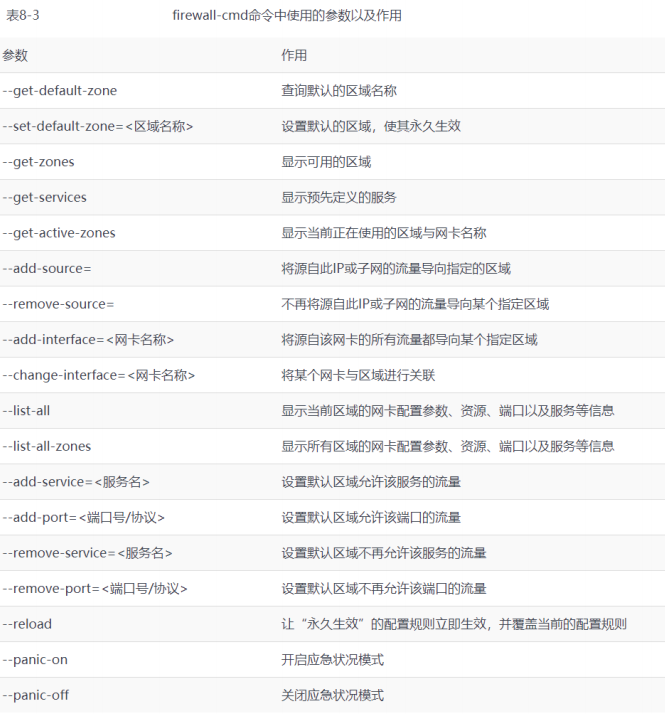Select the --add-interface=<网卡名称> cell
The image size is (665, 714).
point(88,339)
